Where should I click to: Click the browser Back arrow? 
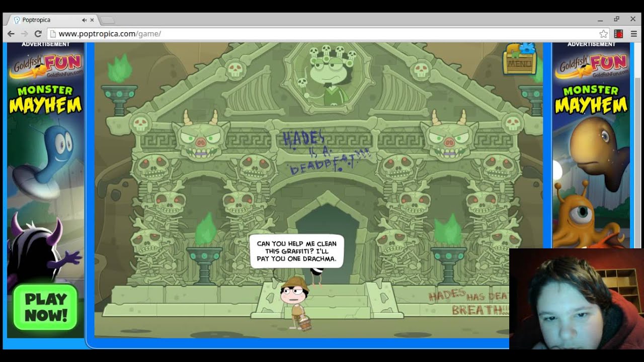pos(11,34)
